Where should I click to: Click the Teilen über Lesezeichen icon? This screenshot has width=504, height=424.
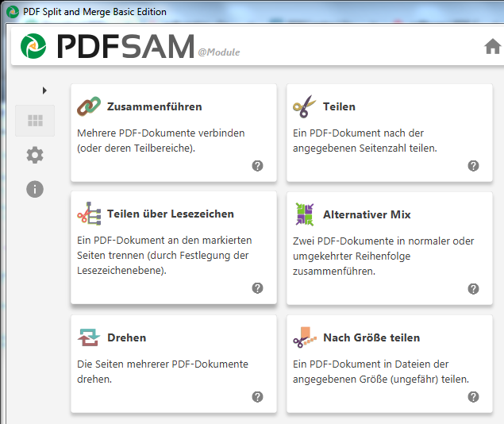[89, 214]
